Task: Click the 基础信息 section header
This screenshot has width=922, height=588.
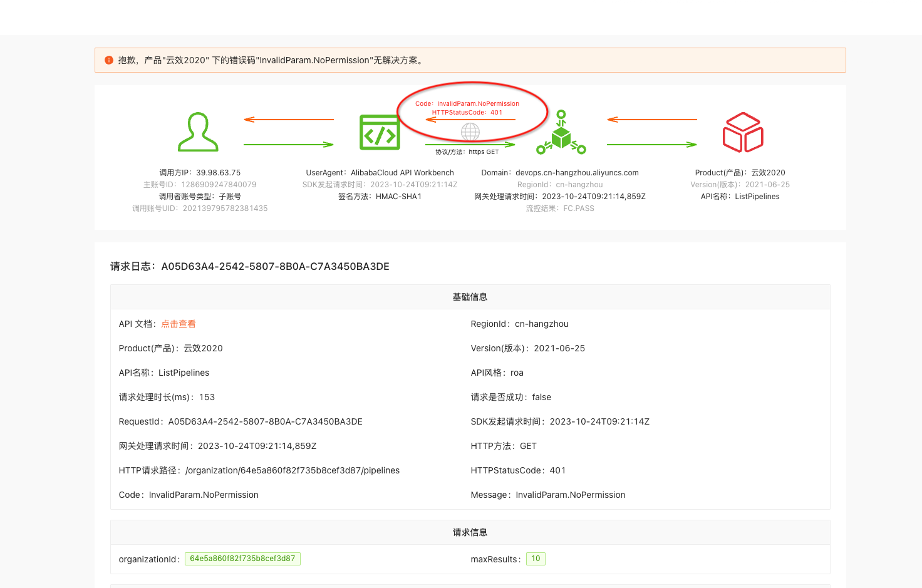Action: [470, 297]
